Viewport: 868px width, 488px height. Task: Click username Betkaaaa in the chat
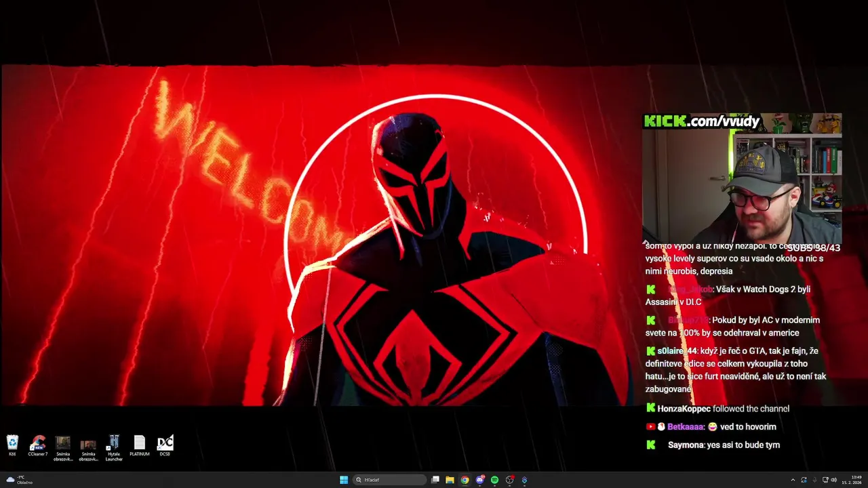(685, 427)
